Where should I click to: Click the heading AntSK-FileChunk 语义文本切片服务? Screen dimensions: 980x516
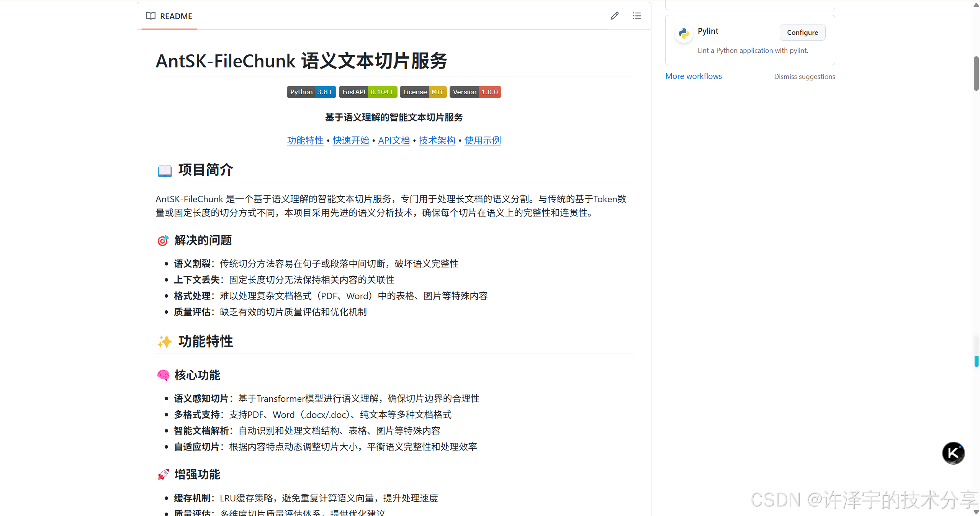tap(301, 61)
